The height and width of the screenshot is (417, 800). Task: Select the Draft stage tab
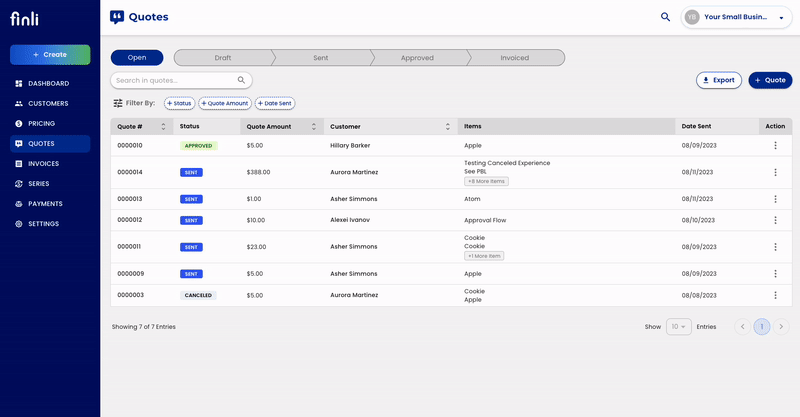click(x=223, y=58)
